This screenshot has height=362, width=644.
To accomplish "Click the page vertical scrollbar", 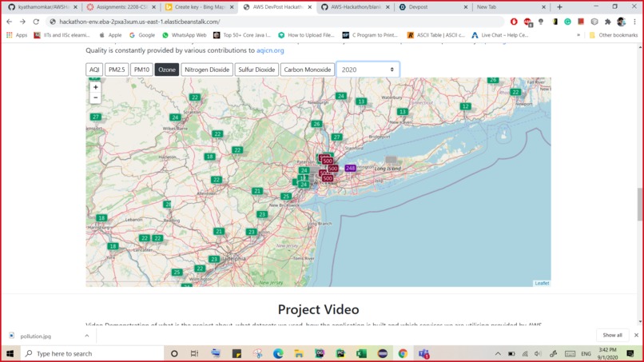I will [640, 205].
